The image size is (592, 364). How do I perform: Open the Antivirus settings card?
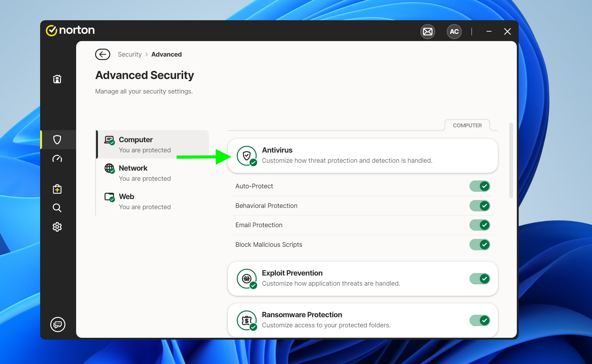click(363, 156)
